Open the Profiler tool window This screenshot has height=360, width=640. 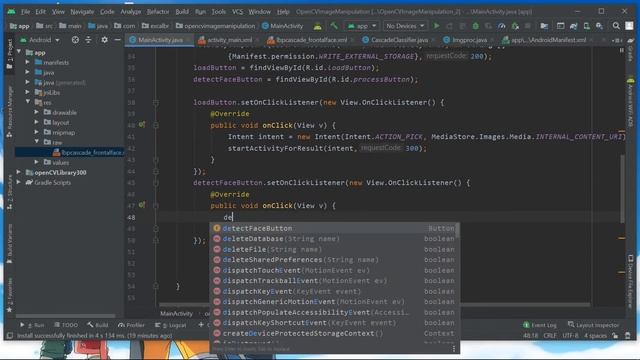131,325
